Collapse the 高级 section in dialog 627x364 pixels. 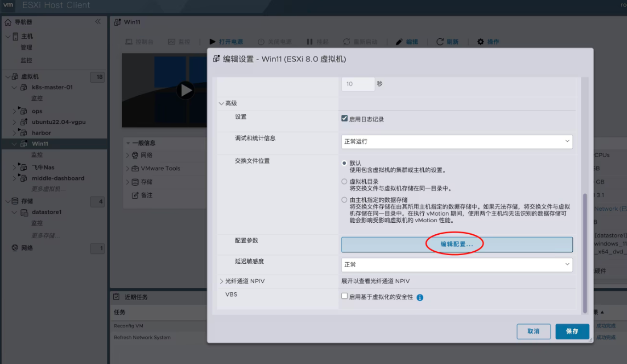pyautogui.click(x=221, y=103)
